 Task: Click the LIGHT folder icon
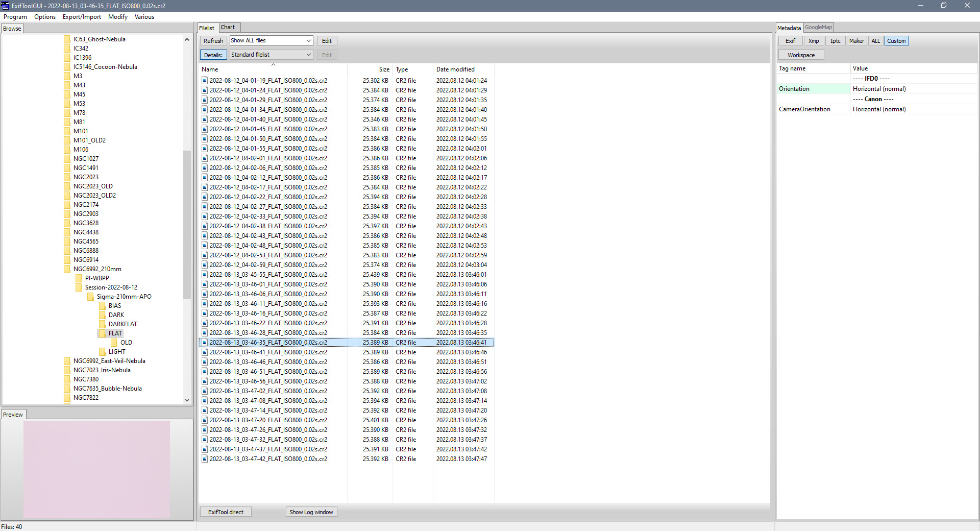click(x=102, y=352)
